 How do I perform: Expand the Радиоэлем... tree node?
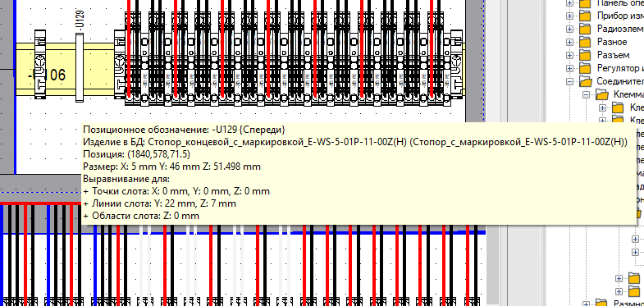tap(569, 29)
